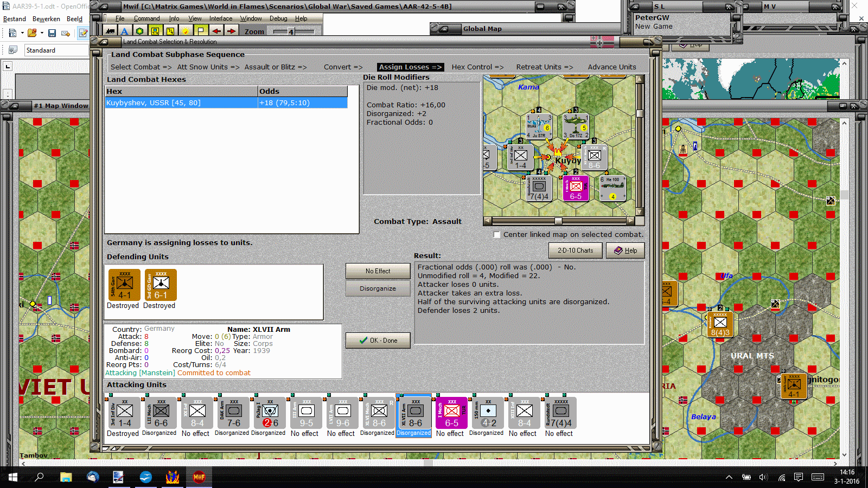Select the Rundstedt 7(4)4 HQ unit
This screenshot has height=488, width=868.
pos(561,413)
